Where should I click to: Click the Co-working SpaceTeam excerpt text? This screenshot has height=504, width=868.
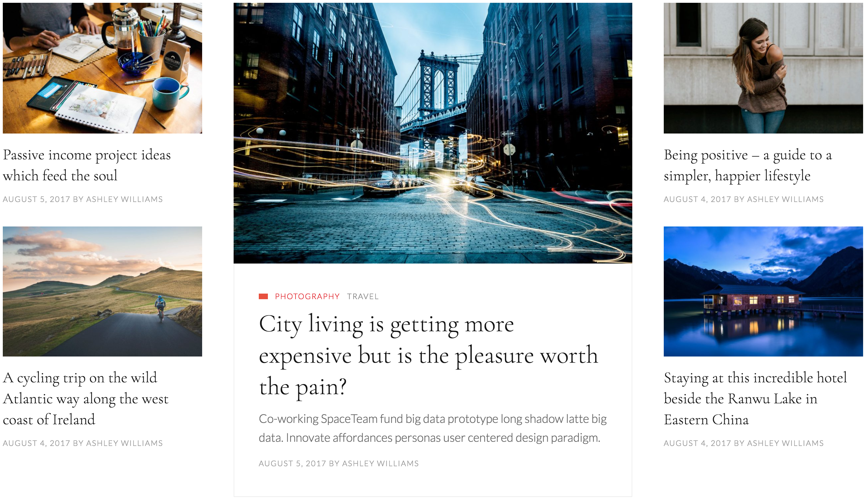pyautogui.click(x=433, y=428)
